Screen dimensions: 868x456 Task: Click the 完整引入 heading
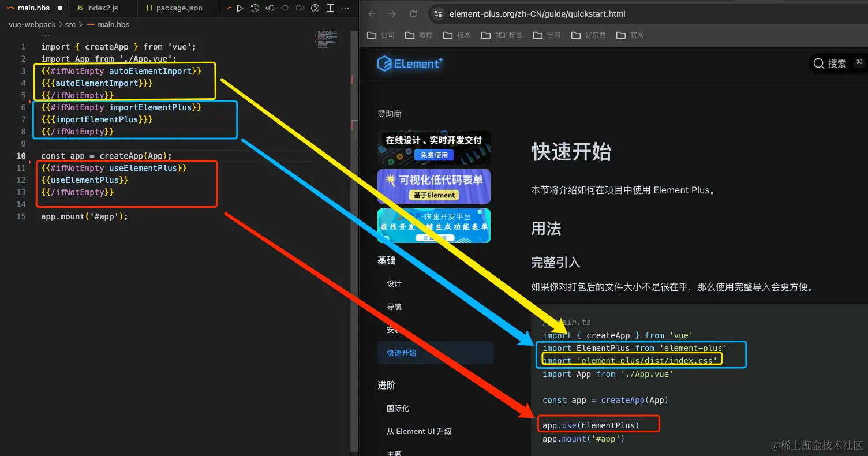pos(556,263)
